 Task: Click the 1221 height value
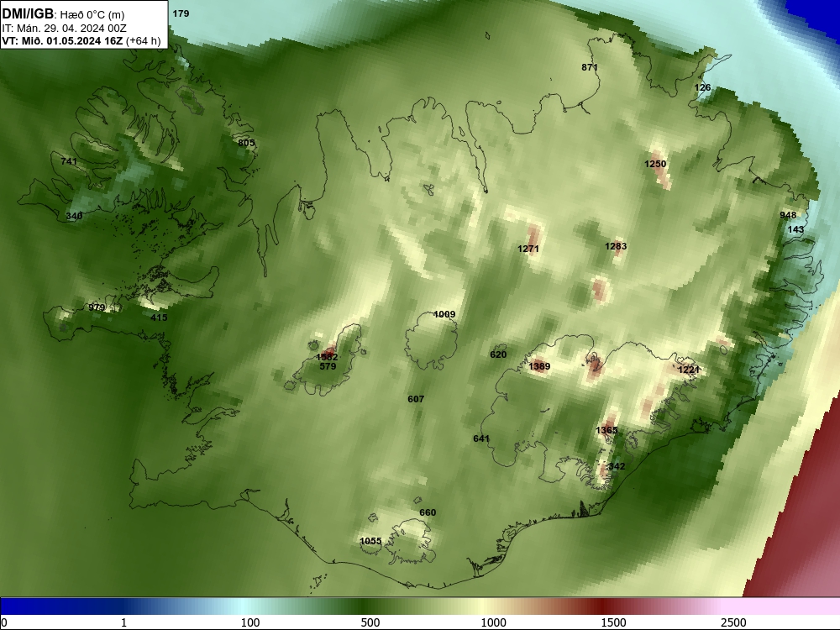(x=689, y=370)
